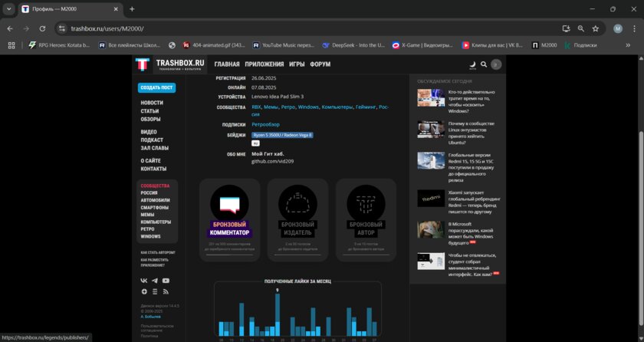Click the tallest bar in likes chart
This screenshot has width=644, height=342.
pyautogui.click(x=277, y=316)
